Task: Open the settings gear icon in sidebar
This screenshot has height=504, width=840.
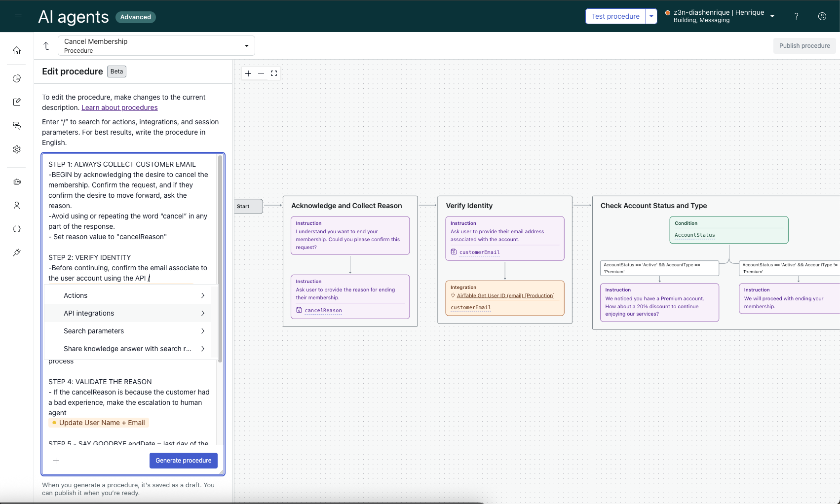Action: point(17,149)
